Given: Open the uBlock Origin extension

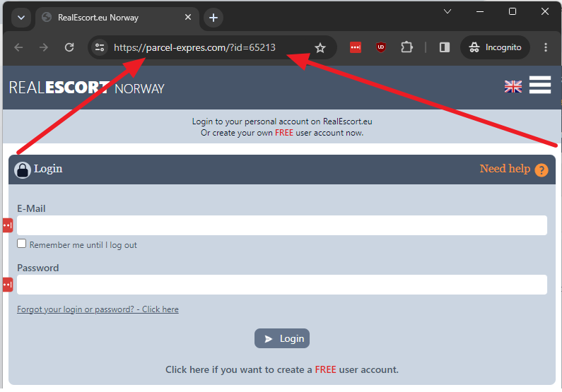Looking at the screenshot, I should click(x=380, y=47).
